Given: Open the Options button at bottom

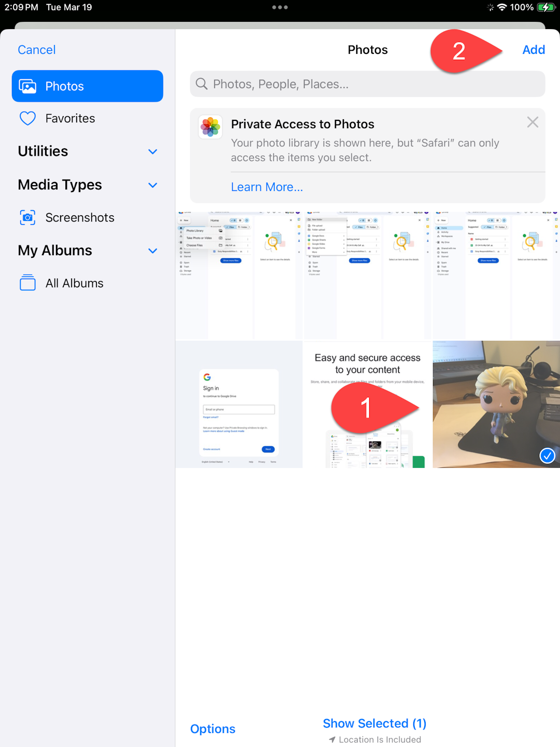Looking at the screenshot, I should pos(213,729).
